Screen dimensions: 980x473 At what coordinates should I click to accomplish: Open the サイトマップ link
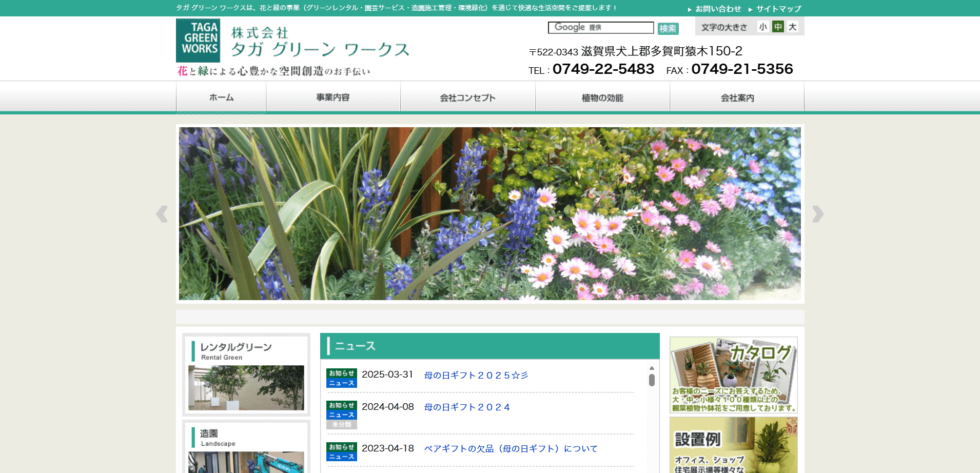pos(778,9)
